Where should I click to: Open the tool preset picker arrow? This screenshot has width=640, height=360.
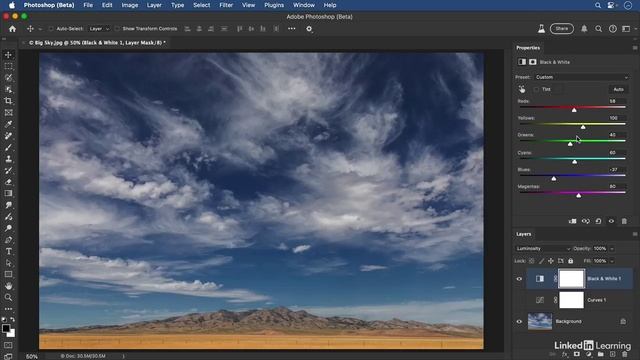(x=40, y=29)
